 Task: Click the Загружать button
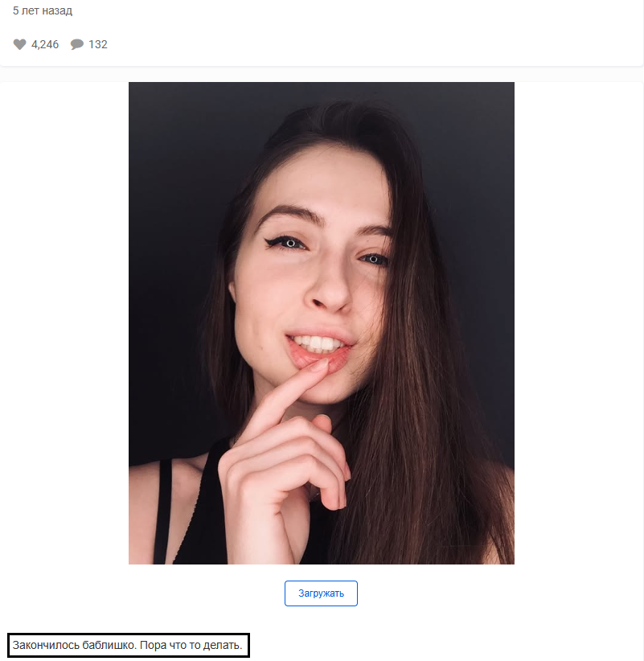(321, 593)
